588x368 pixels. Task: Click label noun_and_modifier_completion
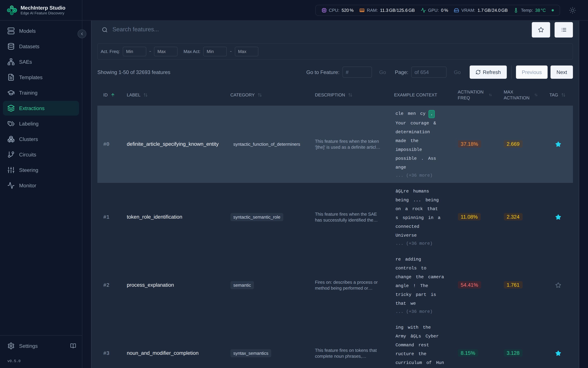click(x=163, y=353)
